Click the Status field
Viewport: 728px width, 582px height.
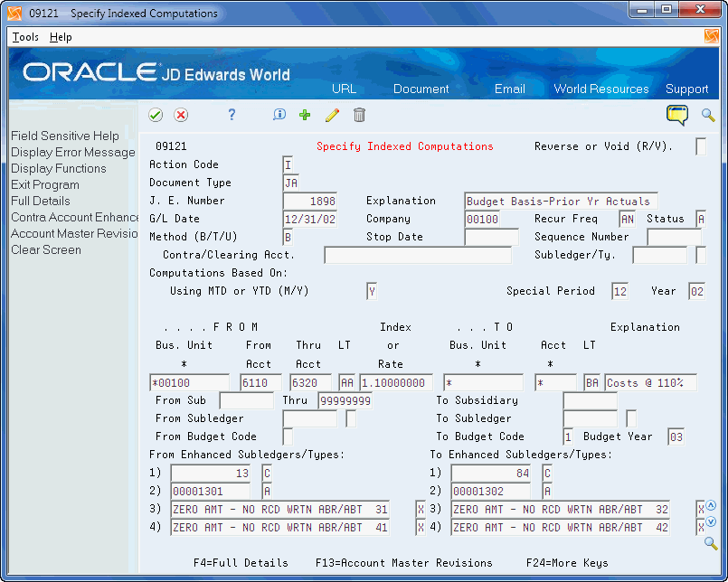coord(701,219)
